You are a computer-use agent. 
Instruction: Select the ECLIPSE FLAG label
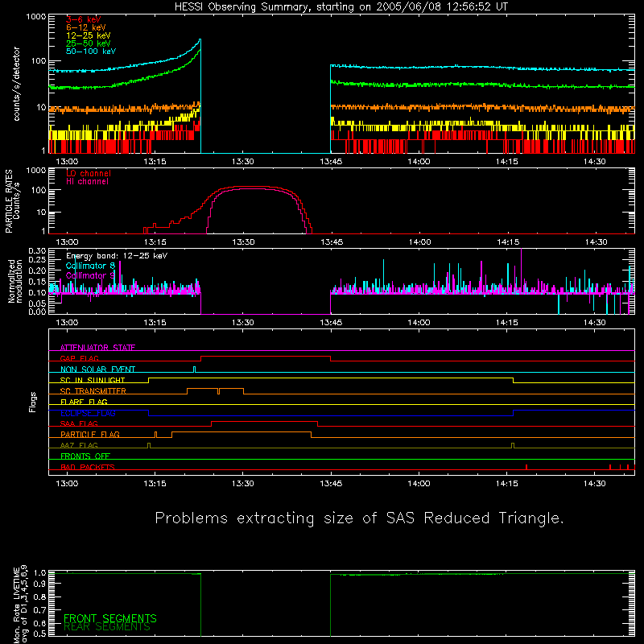pyautogui.click(x=88, y=413)
